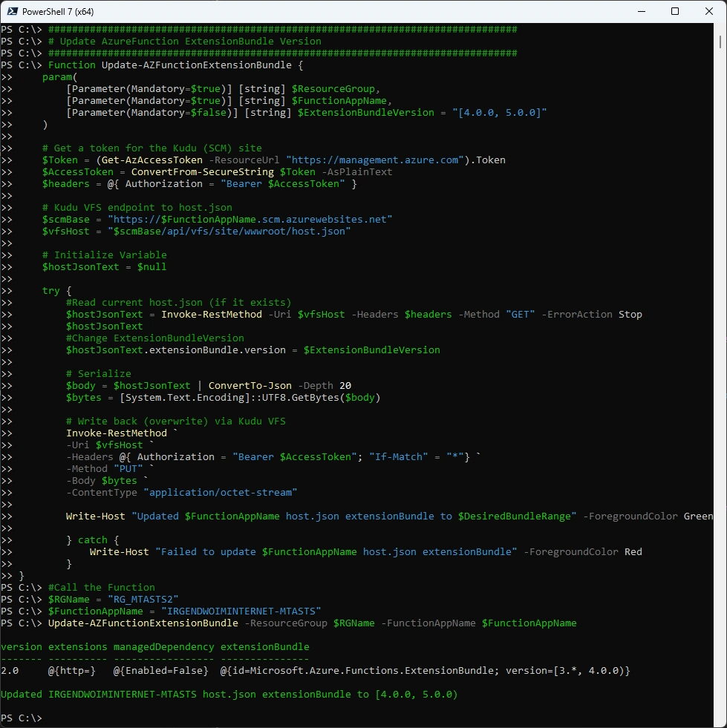This screenshot has height=728, width=727.
Task: Click the "IRGENDWOIMINTERNET-MTASTS" string value
Action: tap(241, 611)
